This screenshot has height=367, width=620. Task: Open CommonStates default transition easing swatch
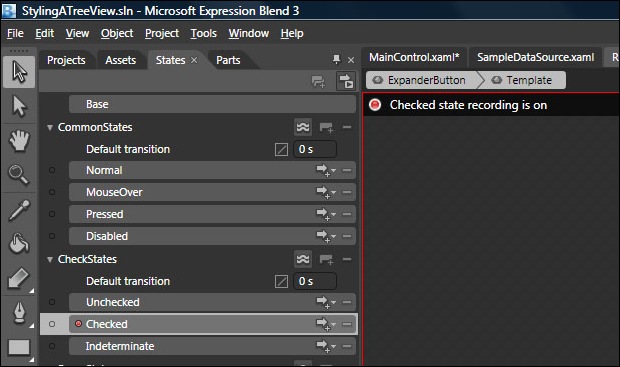(281, 149)
